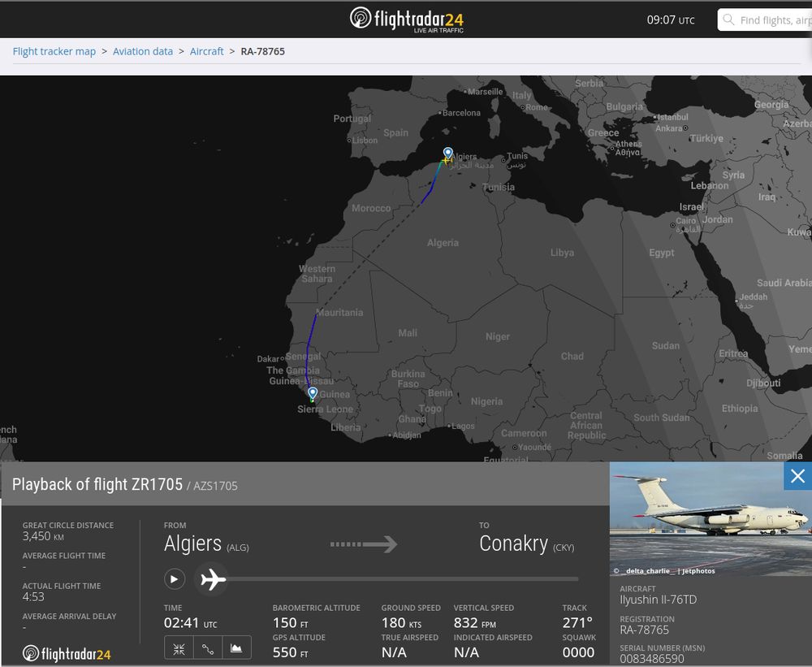Click the playback progress track
This screenshot has width=812, height=667.
pyautogui.click(x=403, y=579)
